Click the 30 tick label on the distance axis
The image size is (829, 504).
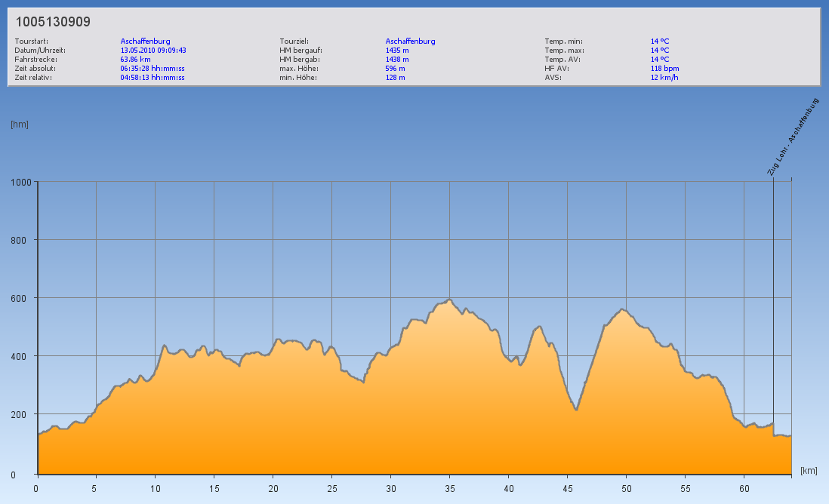[x=390, y=488]
